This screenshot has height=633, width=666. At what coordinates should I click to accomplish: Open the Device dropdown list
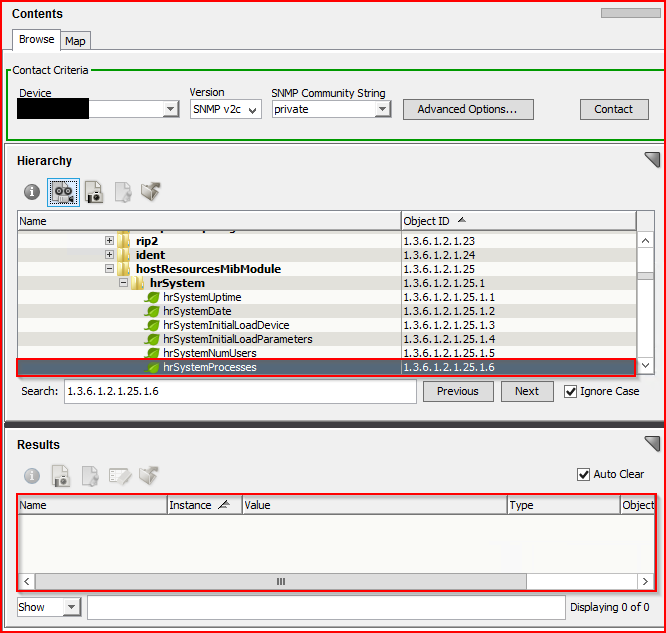click(x=170, y=109)
